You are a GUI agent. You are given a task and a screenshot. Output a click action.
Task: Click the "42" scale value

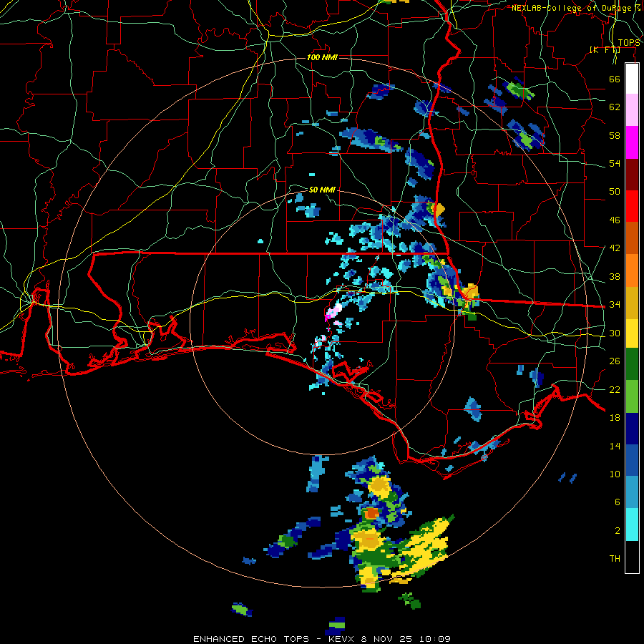coord(615,248)
